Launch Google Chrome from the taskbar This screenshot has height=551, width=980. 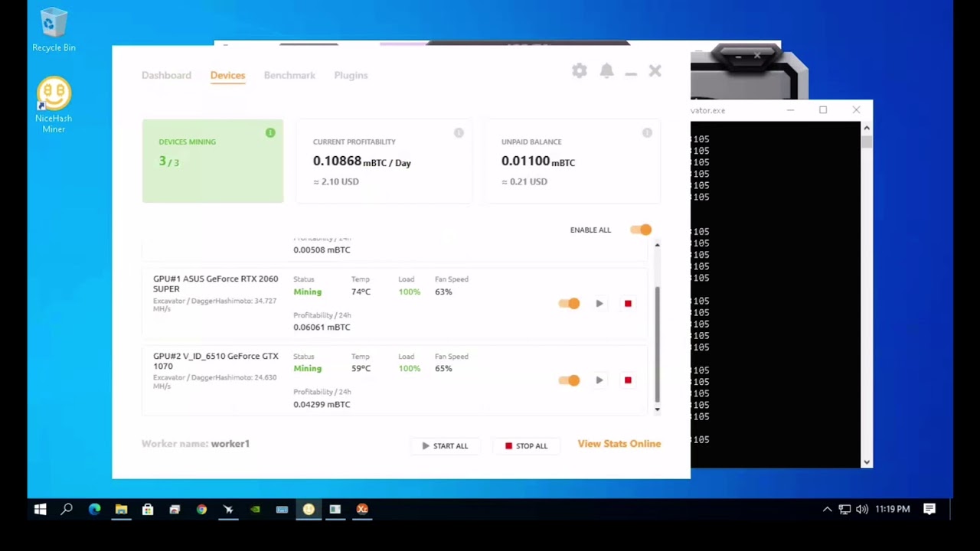[x=201, y=509]
